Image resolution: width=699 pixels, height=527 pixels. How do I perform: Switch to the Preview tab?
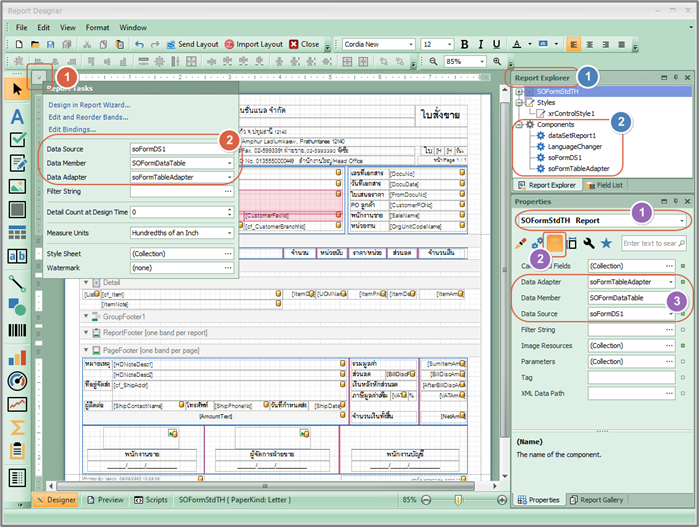coord(104,499)
